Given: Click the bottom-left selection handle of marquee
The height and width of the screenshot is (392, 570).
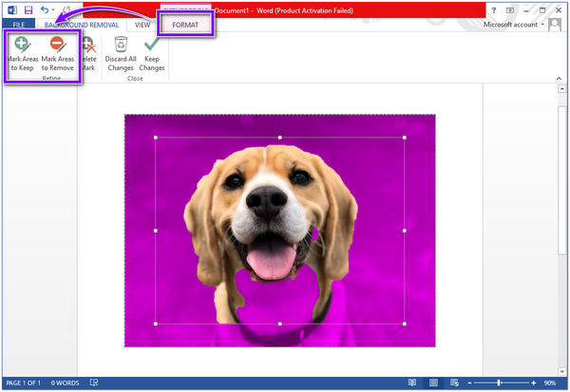Looking at the screenshot, I should point(156,324).
